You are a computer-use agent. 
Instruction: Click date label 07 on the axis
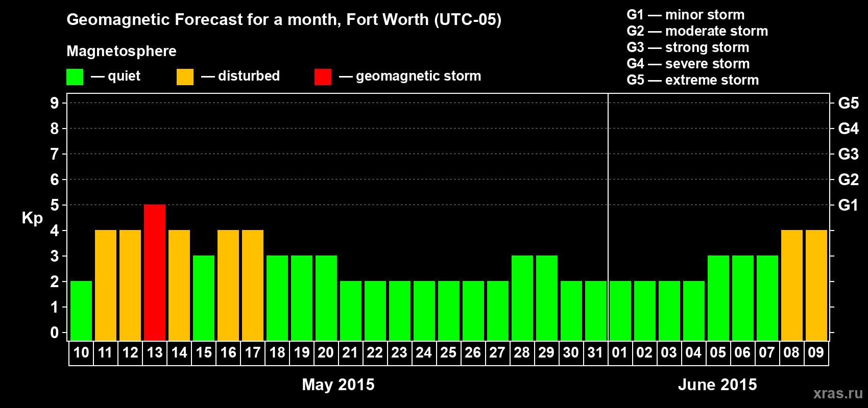point(767,352)
